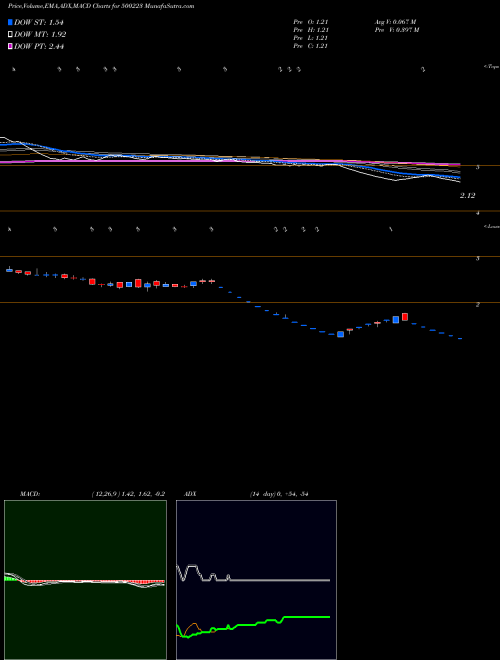The width and height of the screenshot is (500, 660).
Task: Click the 'Avg V: 0.067 M' volume text
Action: click(x=395, y=22)
